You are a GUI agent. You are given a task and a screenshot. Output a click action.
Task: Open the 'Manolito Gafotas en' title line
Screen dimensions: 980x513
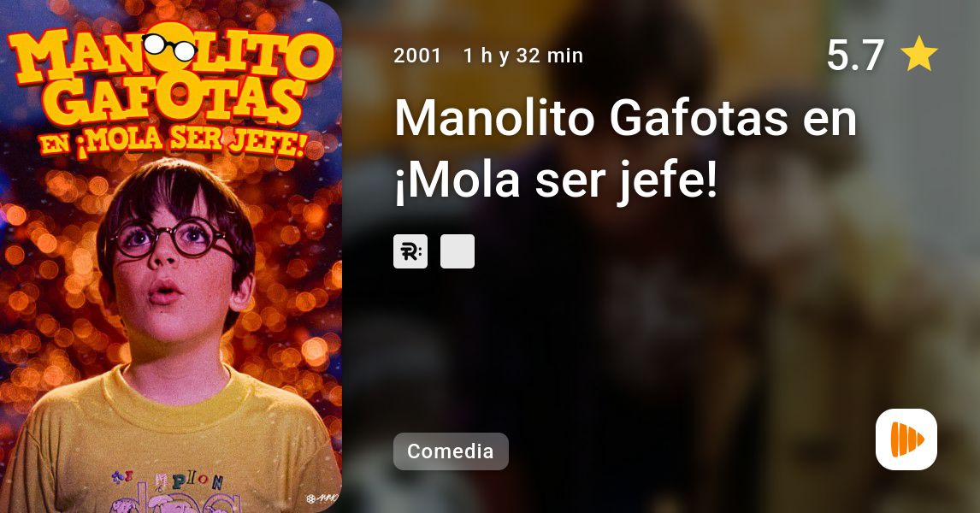626,117
